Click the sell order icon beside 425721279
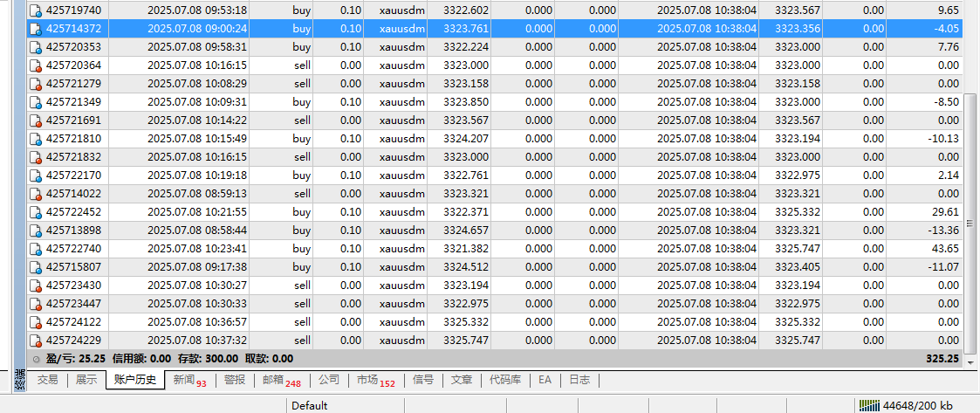Screen dimensions: 980x413 point(37,83)
